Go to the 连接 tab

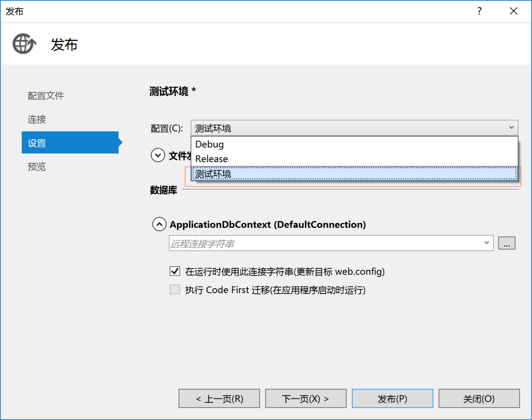37,119
